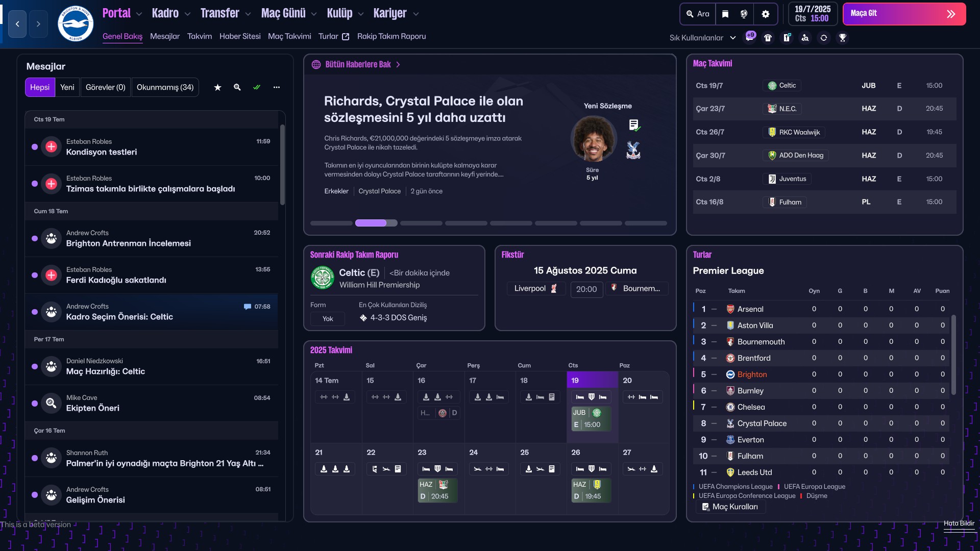The image size is (980, 551).
Task: Open the chat bubble showing +9
Action: 750,37
